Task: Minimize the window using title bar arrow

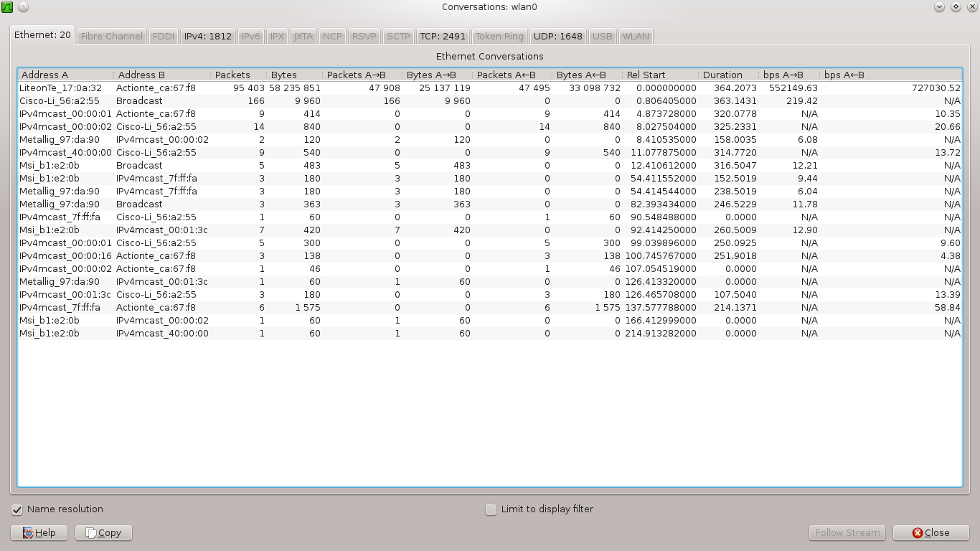Action: pyautogui.click(x=939, y=7)
